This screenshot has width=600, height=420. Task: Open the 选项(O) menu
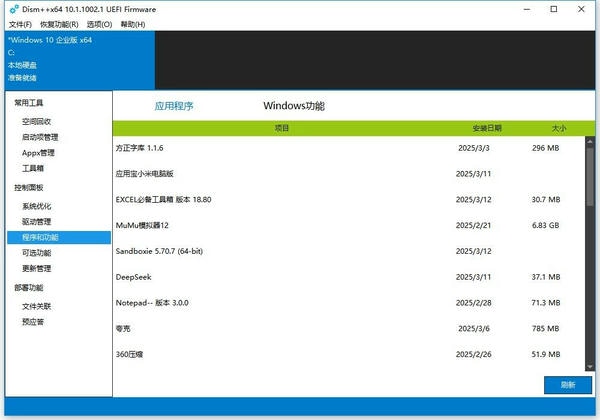point(99,24)
